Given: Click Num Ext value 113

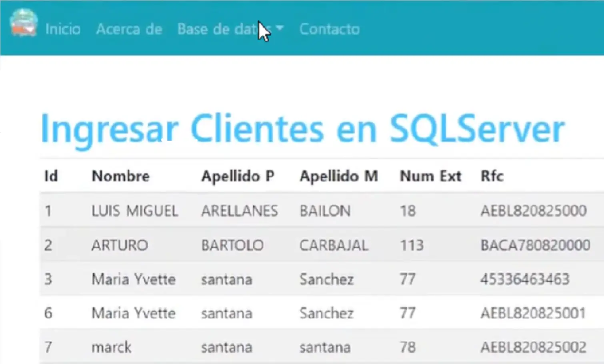Looking at the screenshot, I should coord(412,245).
